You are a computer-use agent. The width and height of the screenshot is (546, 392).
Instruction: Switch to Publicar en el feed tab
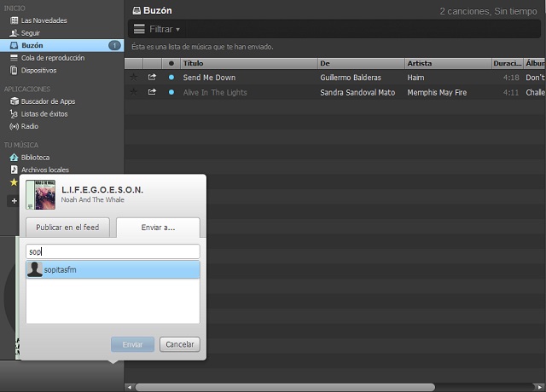coord(67,228)
